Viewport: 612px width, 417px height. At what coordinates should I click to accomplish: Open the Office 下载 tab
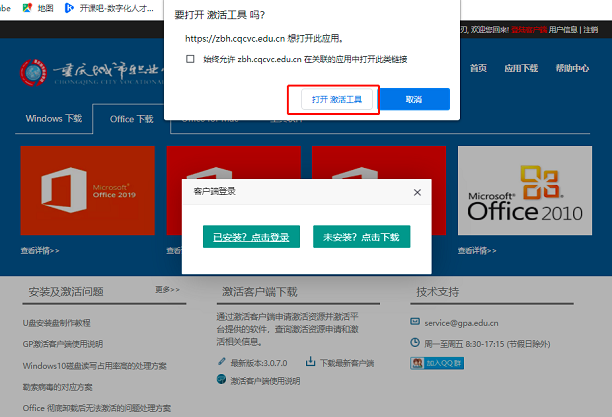pos(132,119)
